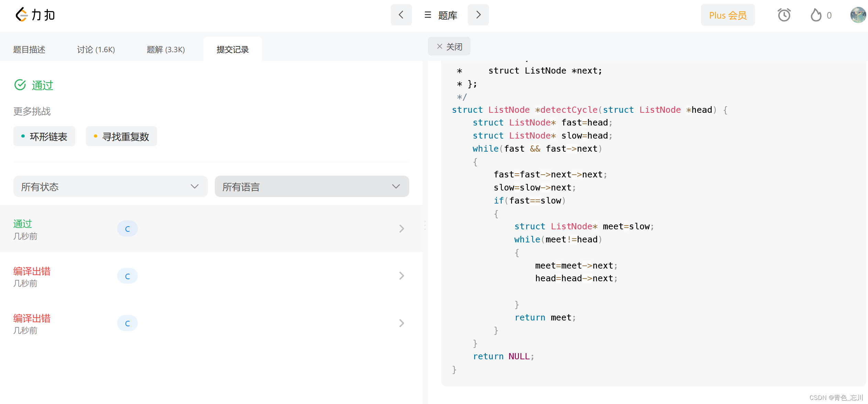This screenshot has width=868, height=404.
Task: Open the 寻找重复数 challenge link
Action: 121,137
